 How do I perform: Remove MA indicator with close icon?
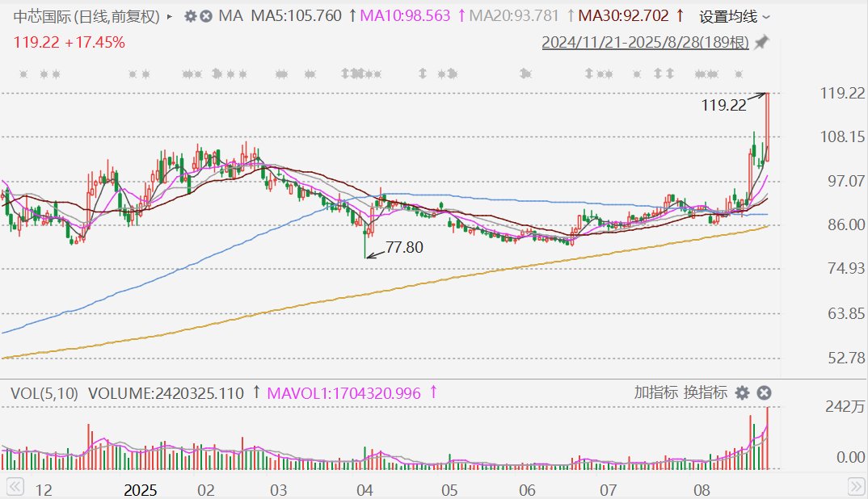click(x=206, y=17)
